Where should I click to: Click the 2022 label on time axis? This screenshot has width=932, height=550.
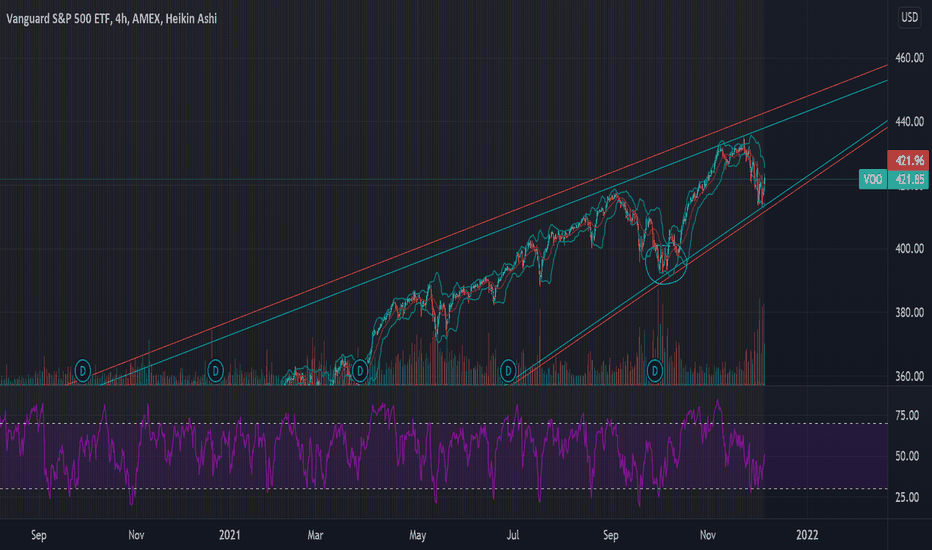(x=807, y=535)
